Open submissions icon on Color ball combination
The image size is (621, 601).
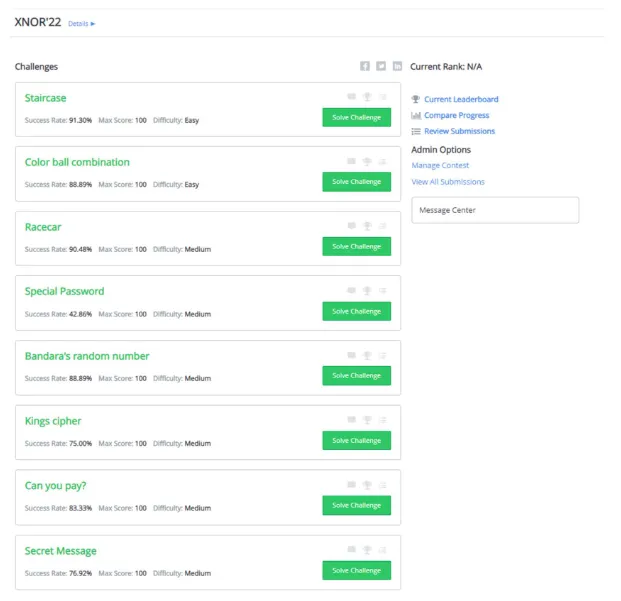coord(383,161)
